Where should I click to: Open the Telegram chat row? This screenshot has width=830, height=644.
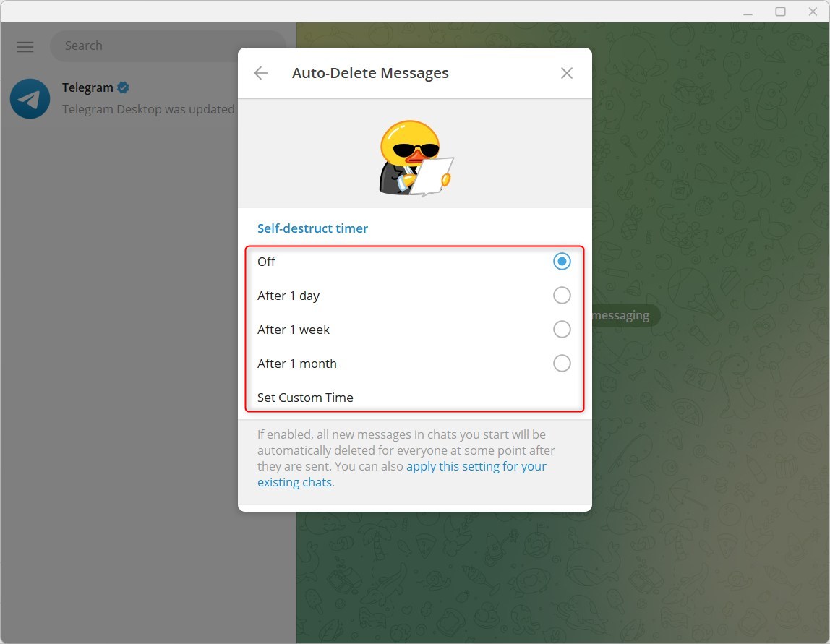pyautogui.click(x=119, y=98)
